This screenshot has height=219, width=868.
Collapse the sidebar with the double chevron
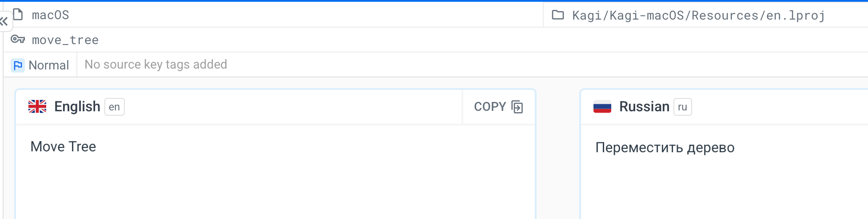point(4,21)
